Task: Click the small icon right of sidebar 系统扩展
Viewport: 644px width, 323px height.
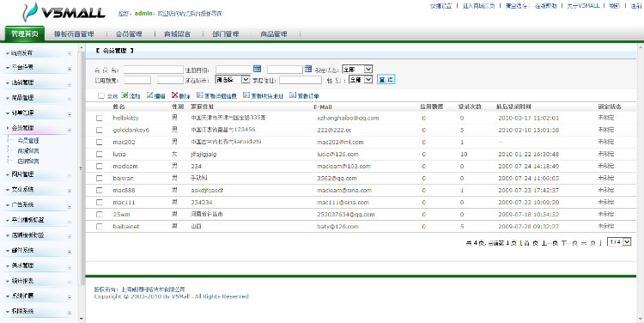Action: pyautogui.click(x=70, y=297)
